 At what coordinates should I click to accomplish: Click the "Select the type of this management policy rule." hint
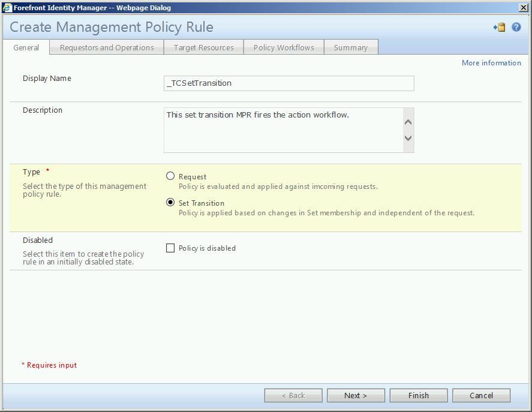(x=85, y=190)
